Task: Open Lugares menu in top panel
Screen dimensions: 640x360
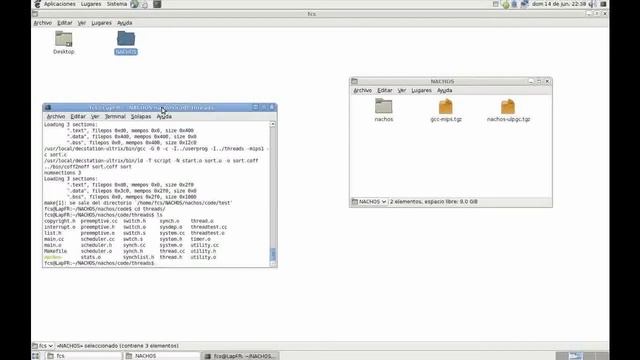Action: coord(91,4)
